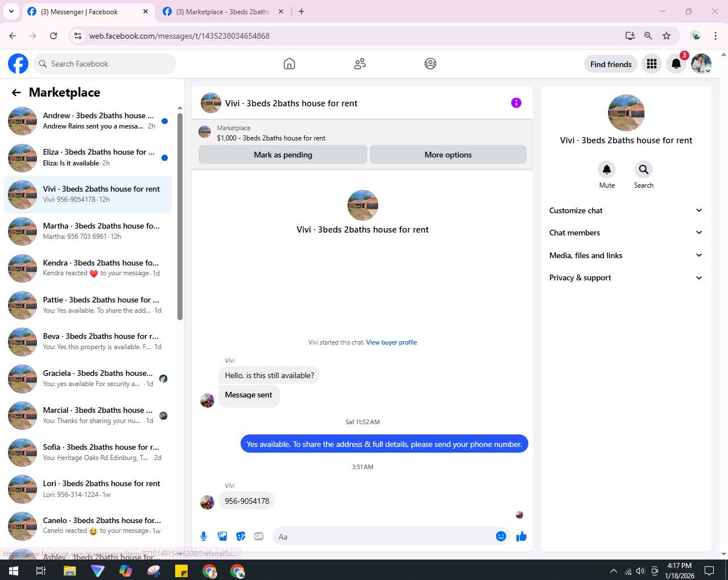Viewport: 728px width, 580px height.
Task: Open the emoji picker in message box
Action: 501,536
